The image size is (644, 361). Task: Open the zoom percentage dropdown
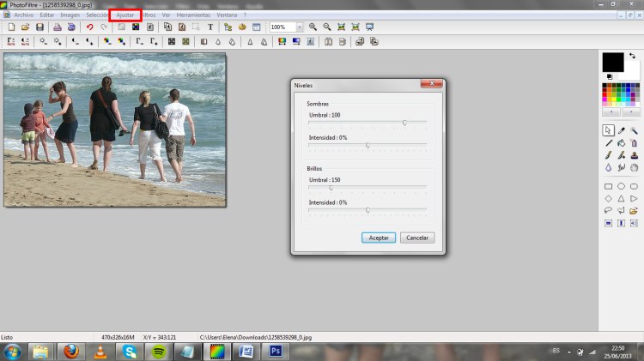[x=299, y=27]
